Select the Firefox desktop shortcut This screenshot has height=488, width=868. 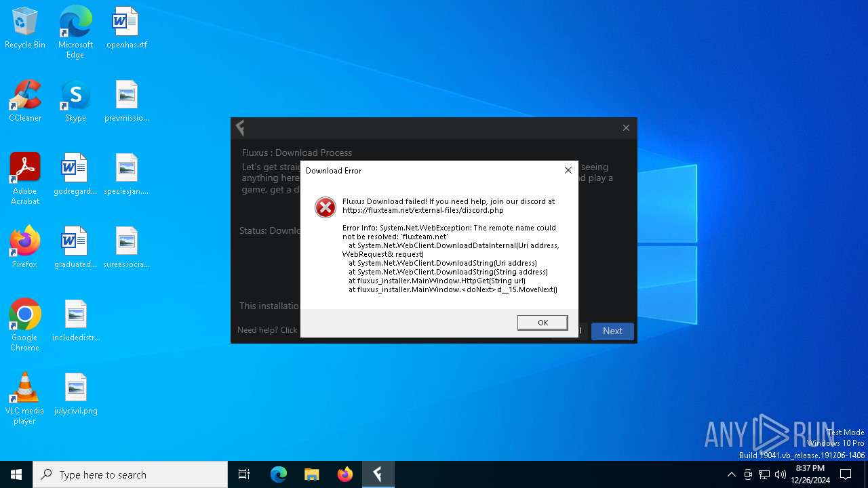pos(25,248)
